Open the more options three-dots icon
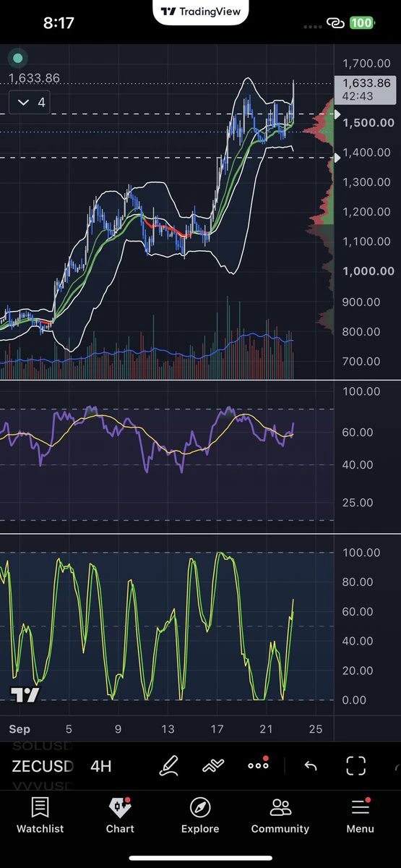The height and width of the screenshot is (868, 401). tap(258, 765)
